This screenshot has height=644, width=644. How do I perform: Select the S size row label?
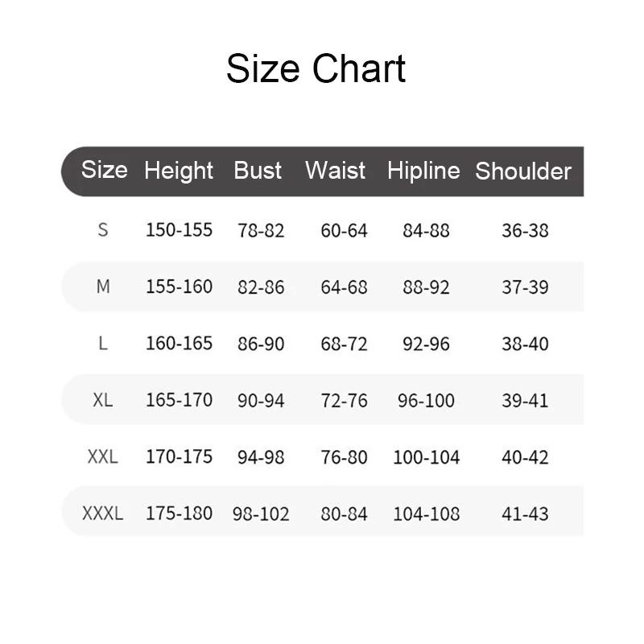click(x=103, y=230)
